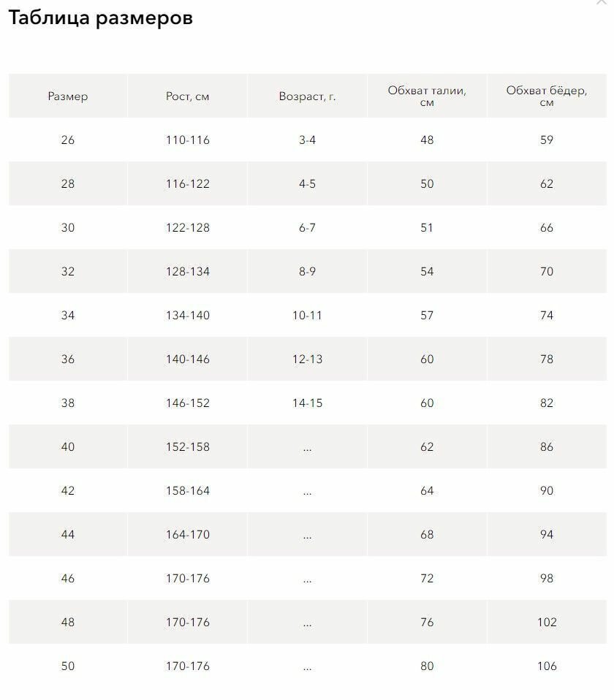
Task: Click age cell 10-11
Action: click(307, 315)
